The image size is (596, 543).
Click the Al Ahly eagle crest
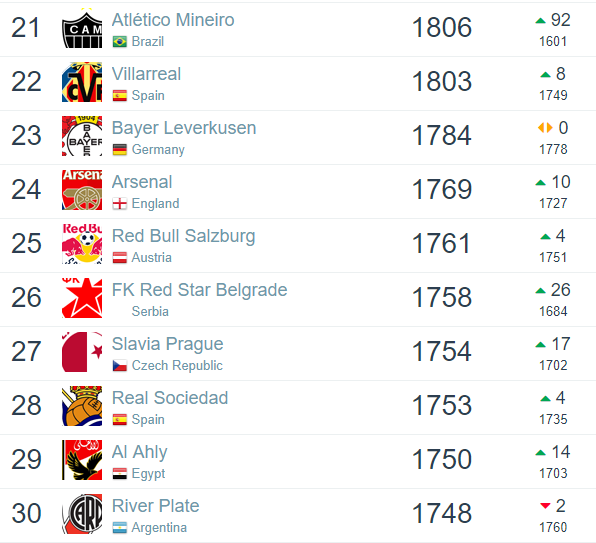click(82, 460)
